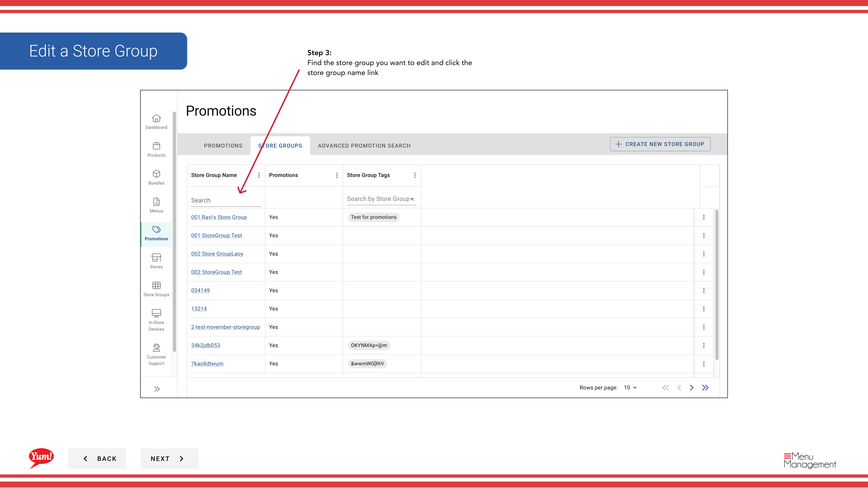Open the In-Store Devices monitor icon

pos(156,313)
